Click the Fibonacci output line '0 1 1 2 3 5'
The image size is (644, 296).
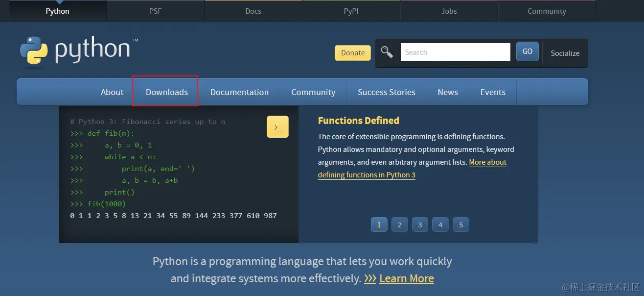point(174,216)
